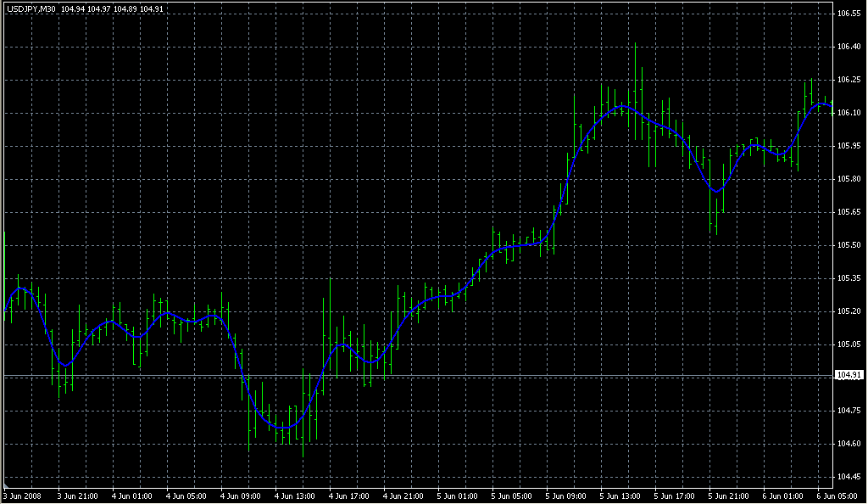Click the 4 Jun 05:00 time label

[x=186, y=496]
